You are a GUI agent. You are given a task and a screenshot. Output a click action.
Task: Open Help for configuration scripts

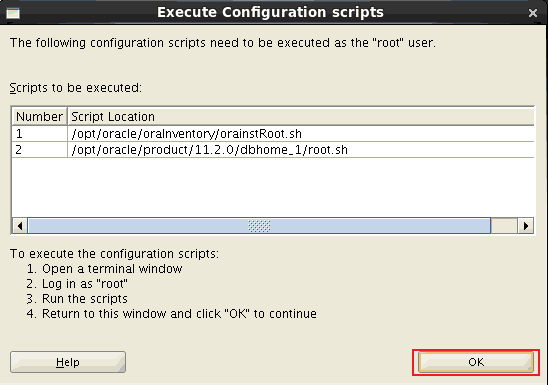(68, 362)
